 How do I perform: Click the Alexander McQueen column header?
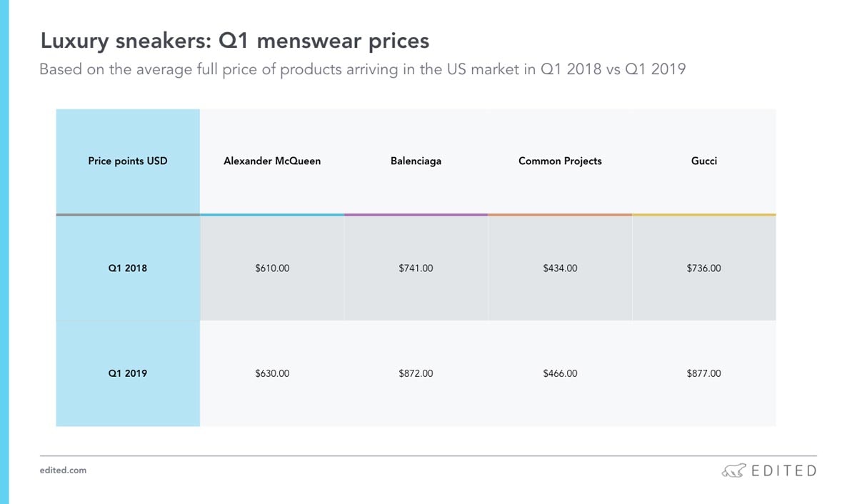[272, 161]
